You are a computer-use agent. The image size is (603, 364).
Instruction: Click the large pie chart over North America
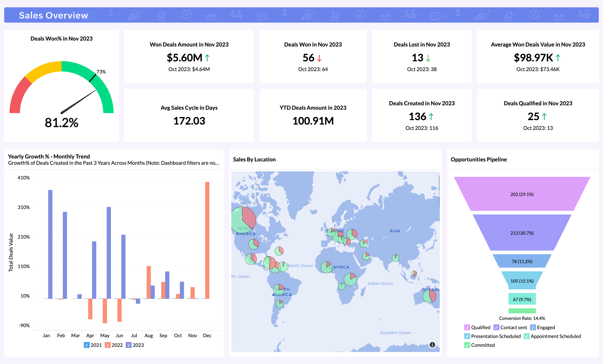[242, 220]
